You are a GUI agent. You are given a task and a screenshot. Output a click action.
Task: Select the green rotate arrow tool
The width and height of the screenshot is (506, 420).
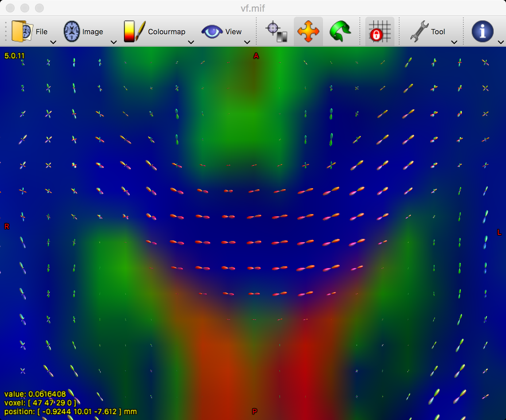pos(340,31)
